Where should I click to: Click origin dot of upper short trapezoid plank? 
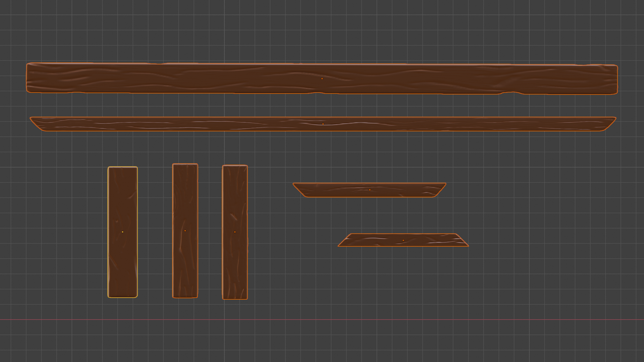coord(370,190)
